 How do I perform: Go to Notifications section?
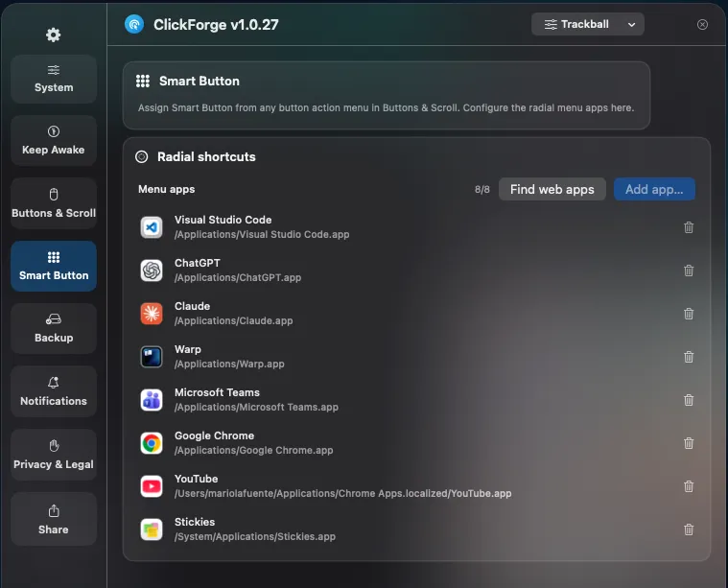[54, 391]
